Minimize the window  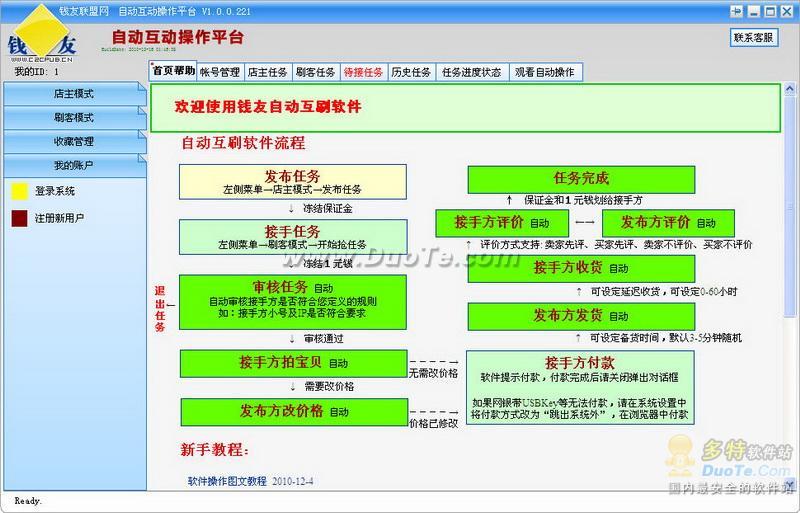tap(754, 11)
